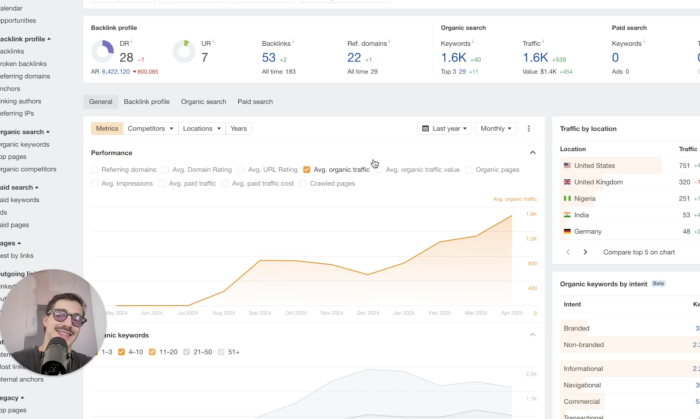Click the UR donut chart icon
Viewport: 700px width, 419px height.
pos(183,51)
